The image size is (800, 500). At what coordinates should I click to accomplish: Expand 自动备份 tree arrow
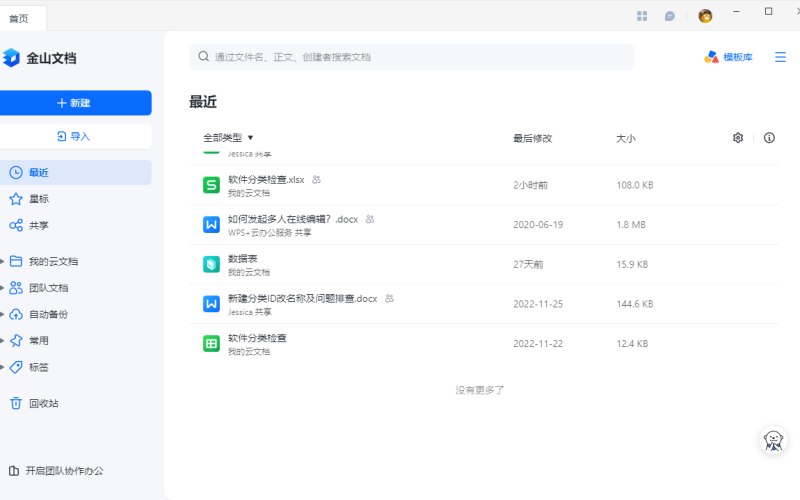pos(2,315)
